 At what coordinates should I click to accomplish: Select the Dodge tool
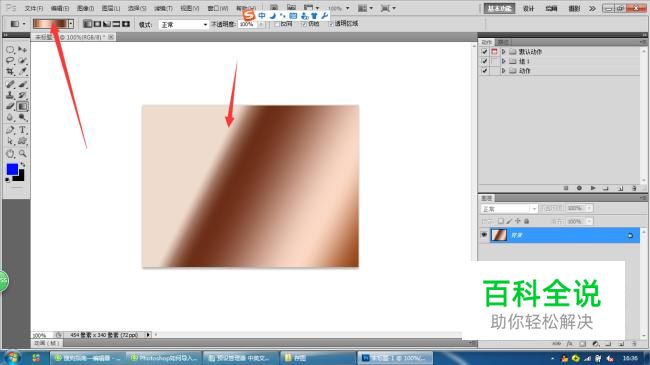click(x=22, y=117)
